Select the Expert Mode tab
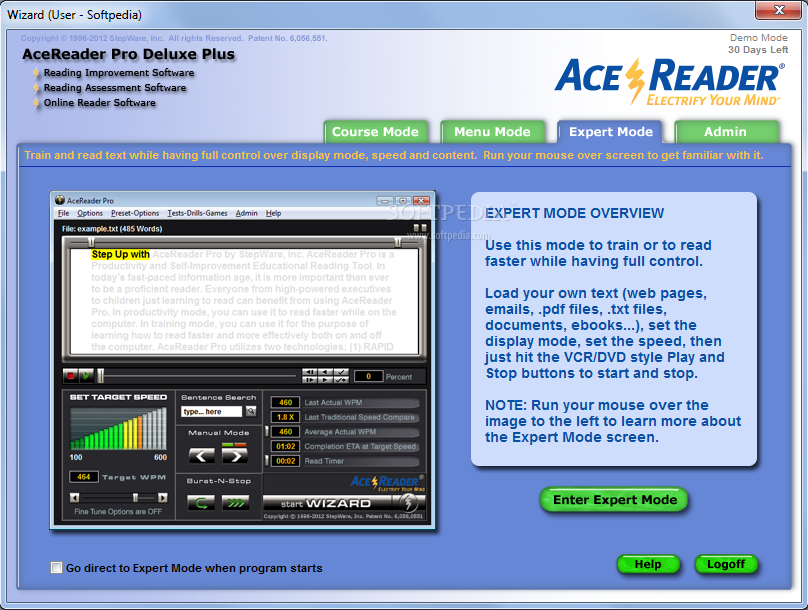808x610 pixels. tap(611, 132)
